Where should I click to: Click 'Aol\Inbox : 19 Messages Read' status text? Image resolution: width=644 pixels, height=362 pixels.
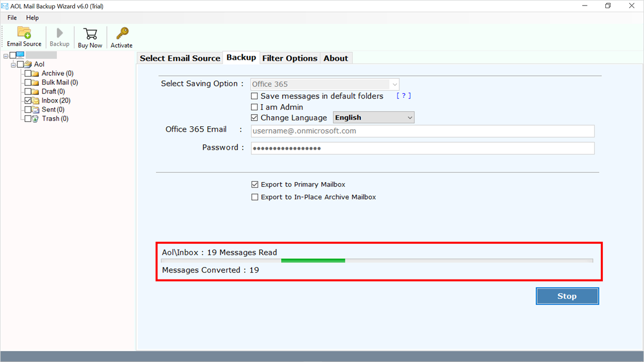pos(219,252)
